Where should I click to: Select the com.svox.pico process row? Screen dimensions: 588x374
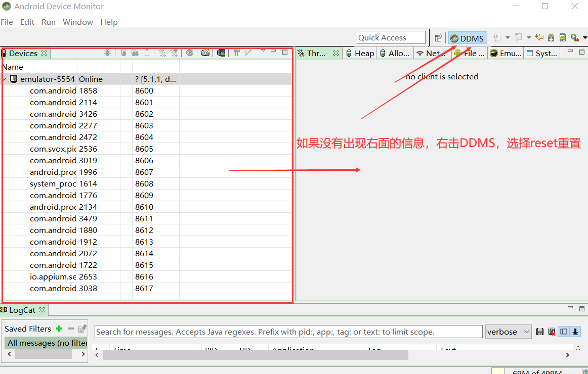[x=147, y=149]
